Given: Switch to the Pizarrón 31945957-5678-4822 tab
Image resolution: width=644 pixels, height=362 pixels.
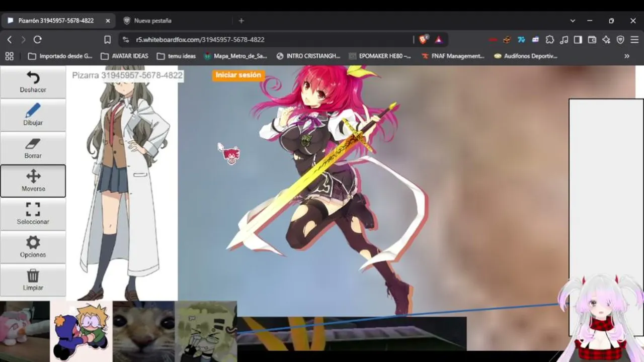Looking at the screenshot, I should point(59,21).
